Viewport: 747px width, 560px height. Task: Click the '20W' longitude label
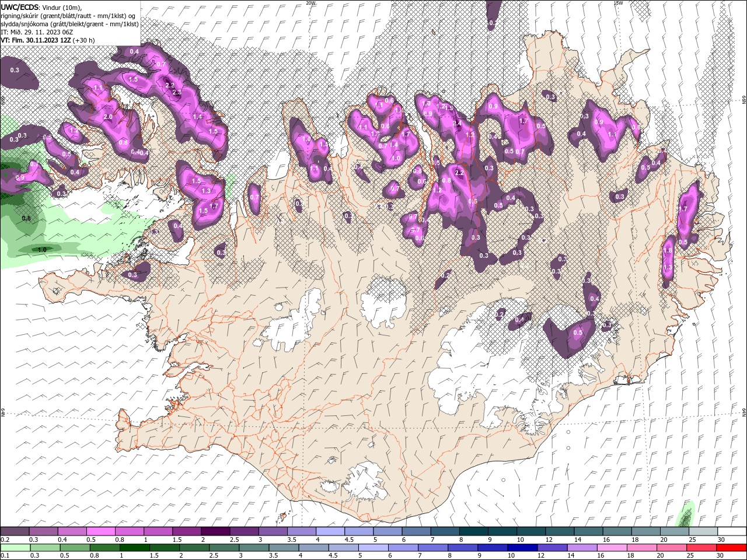coord(310,3)
